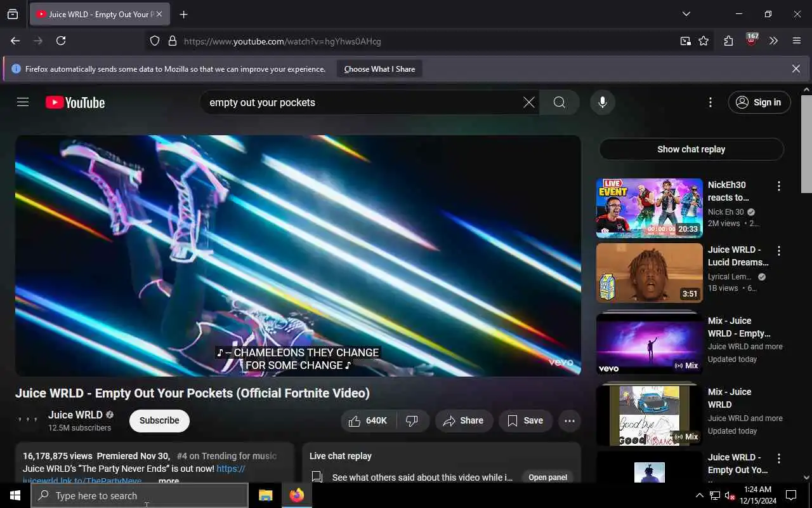Open Firefox application menu
This screenshot has width=812, height=508.
point(797,41)
